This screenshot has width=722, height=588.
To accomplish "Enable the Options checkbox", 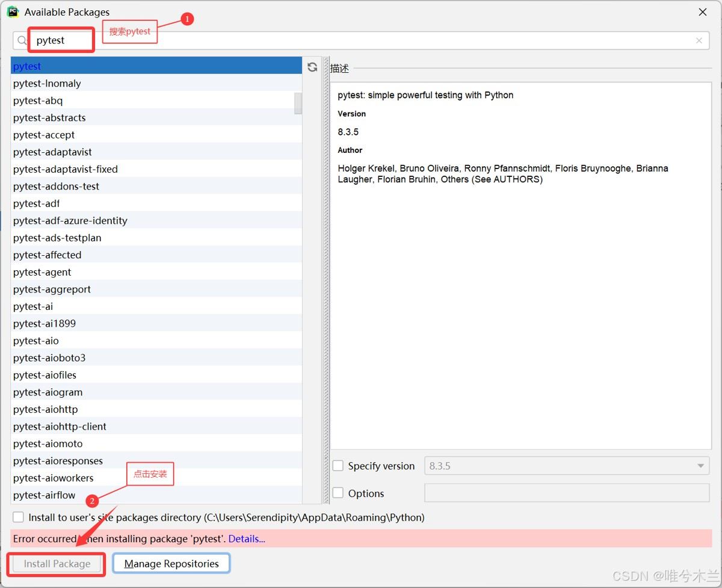I will click(338, 494).
